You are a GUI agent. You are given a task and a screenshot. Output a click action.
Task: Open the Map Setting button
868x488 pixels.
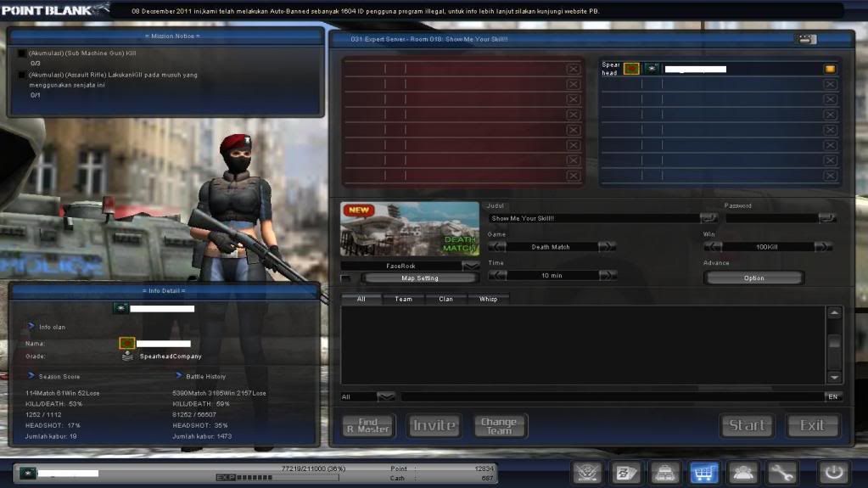pos(420,278)
